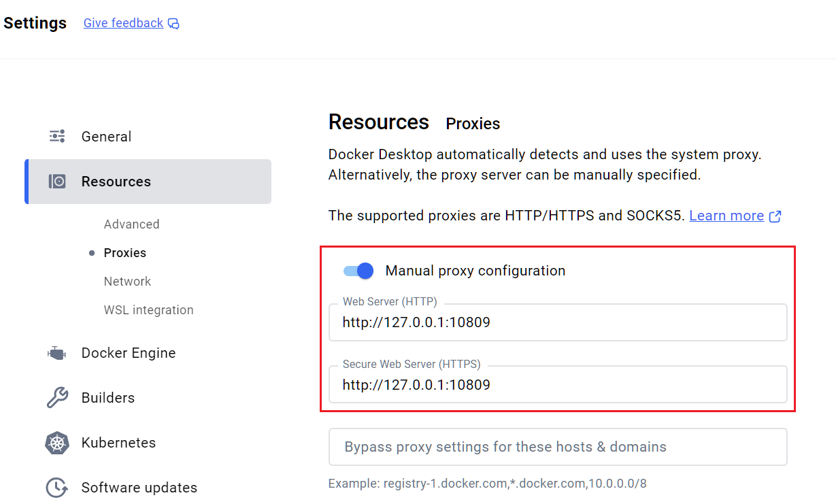The image size is (836, 504).
Task: Select the Advanced sub-item
Action: 131,224
